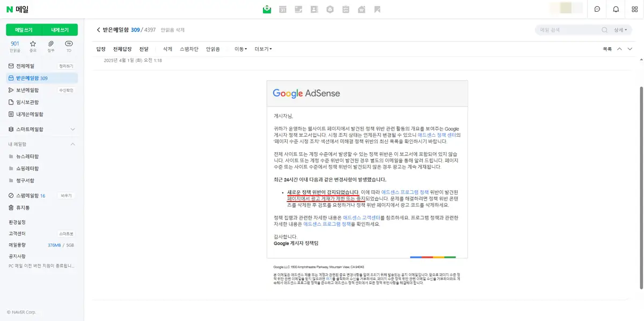Click 삭제 delete in toolbar

pyautogui.click(x=167, y=49)
